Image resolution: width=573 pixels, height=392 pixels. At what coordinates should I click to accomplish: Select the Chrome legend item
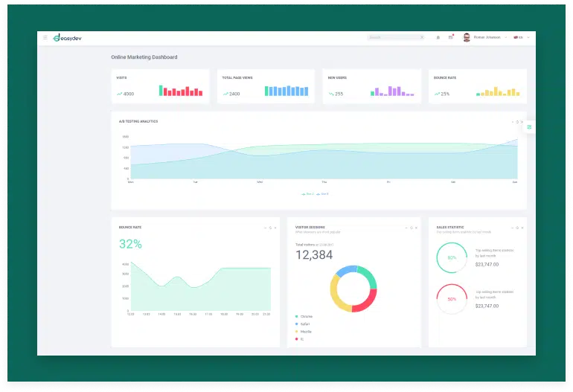(x=304, y=316)
